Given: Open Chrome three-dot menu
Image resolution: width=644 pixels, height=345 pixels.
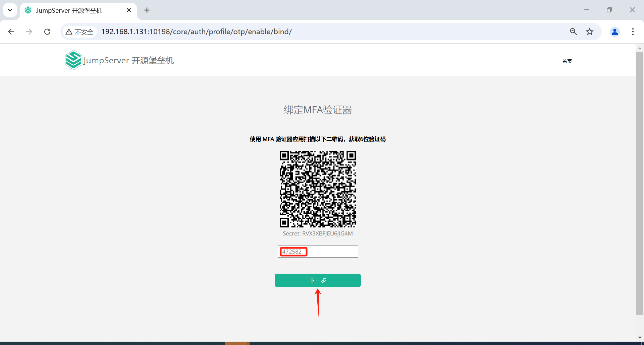Looking at the screenshot, I should tap(633, 31).
